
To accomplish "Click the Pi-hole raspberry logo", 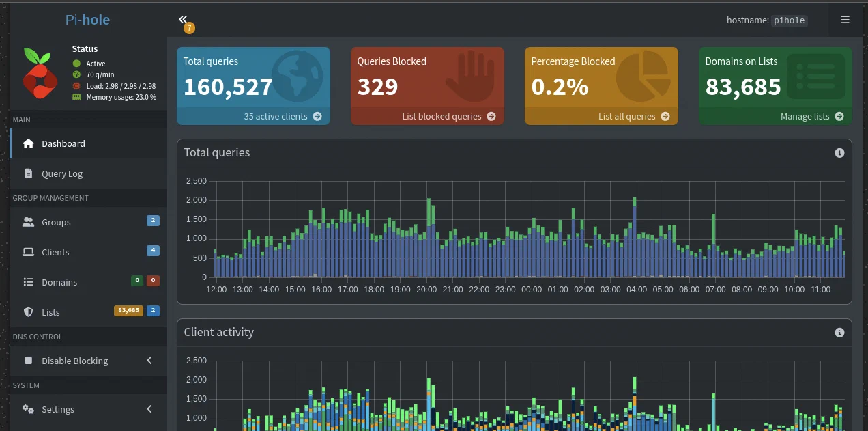I will tap(40, 70).
